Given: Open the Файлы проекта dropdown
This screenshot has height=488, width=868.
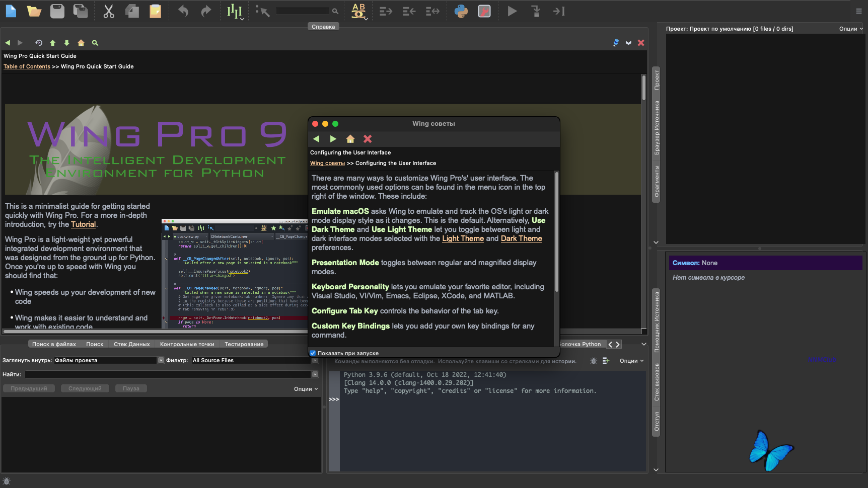Looking at the screenshot, I should pos(161,360).
